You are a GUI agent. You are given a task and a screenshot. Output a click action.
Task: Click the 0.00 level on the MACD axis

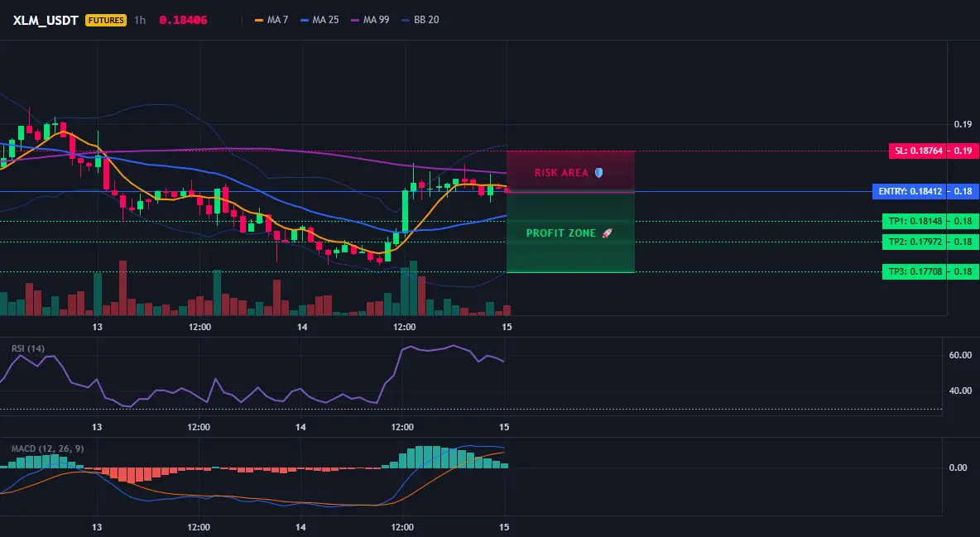pos(958,467)
